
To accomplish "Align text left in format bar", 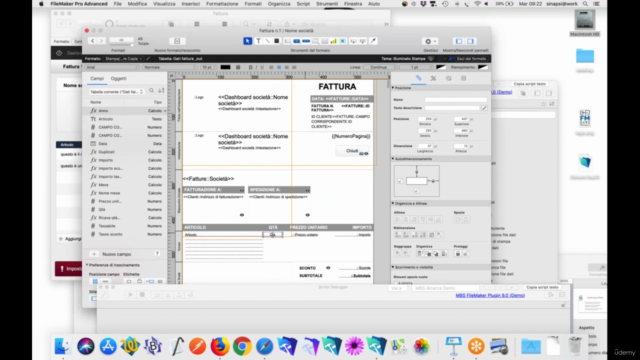I will click(271, 67).
